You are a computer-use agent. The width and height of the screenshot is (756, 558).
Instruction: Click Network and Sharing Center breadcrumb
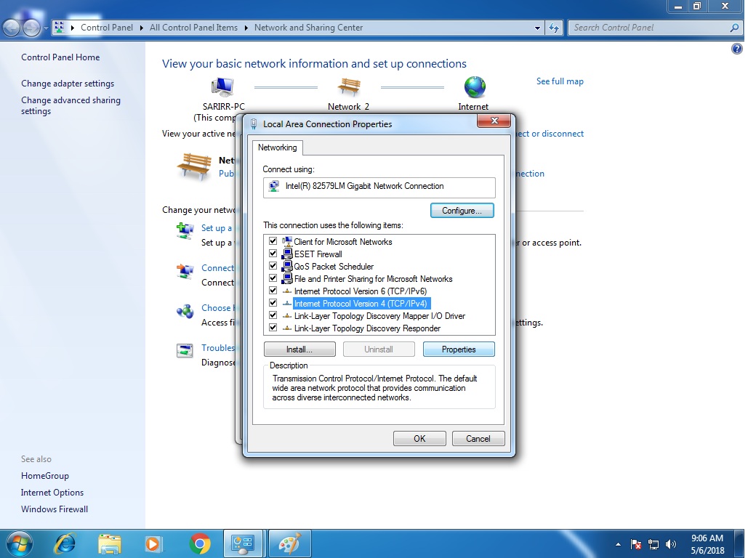click(308, 28)
